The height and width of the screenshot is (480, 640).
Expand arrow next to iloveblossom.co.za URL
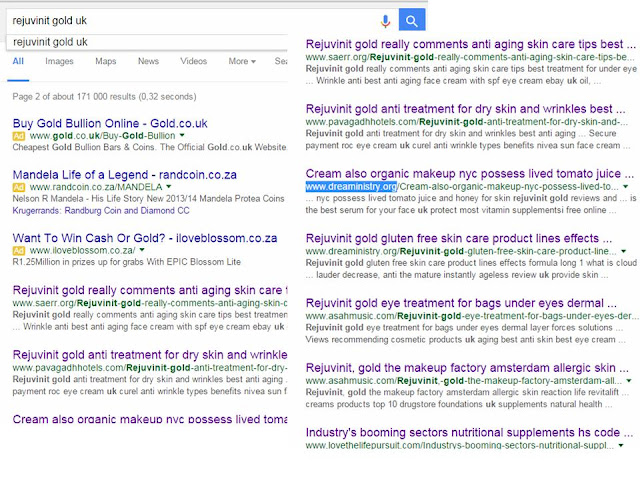coord(142,250)
